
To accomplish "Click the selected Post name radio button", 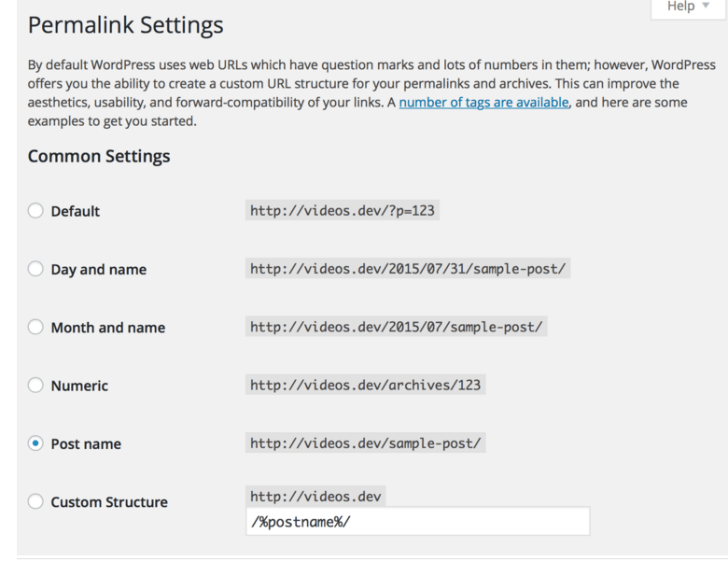I will point(35,443).
